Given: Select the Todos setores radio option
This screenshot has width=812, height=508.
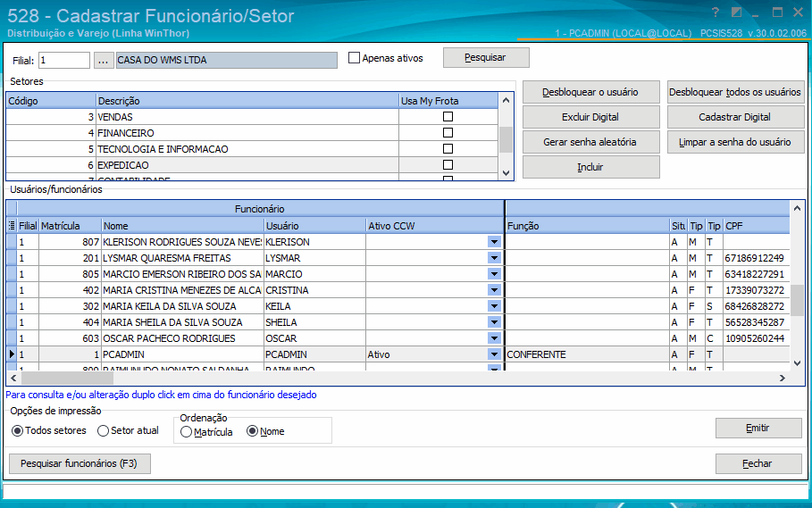Looking at the screenshot, I should pyautogui.click(x=18, y=430).
